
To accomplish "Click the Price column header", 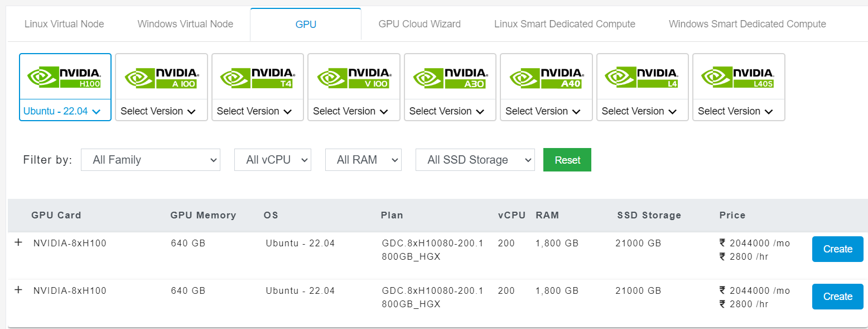I will [732, 215].
